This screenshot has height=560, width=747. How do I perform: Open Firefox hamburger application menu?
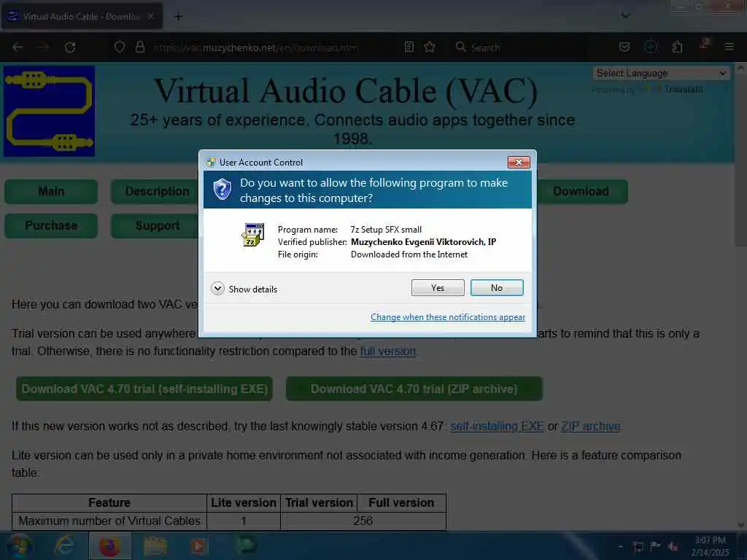pos(729,47)
